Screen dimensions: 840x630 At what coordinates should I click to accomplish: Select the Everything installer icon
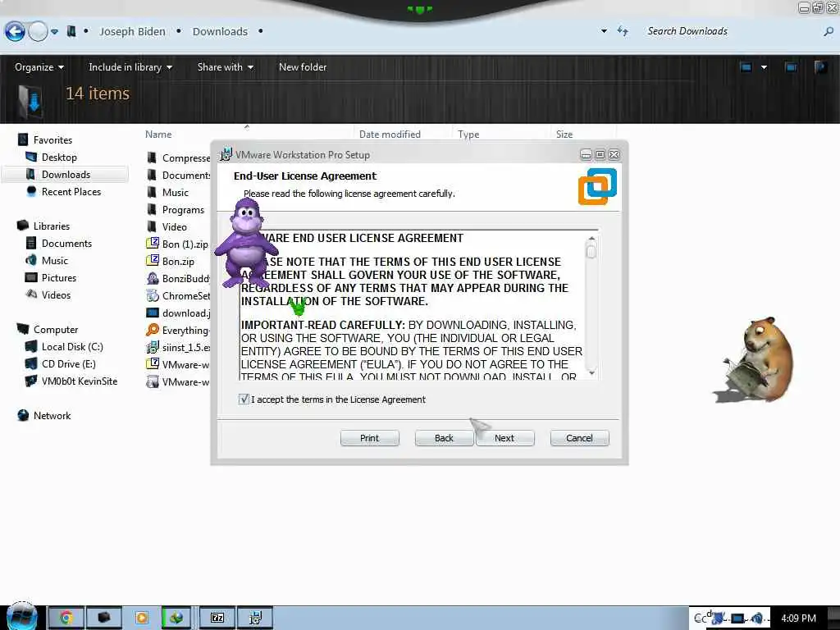coord(153,330)
